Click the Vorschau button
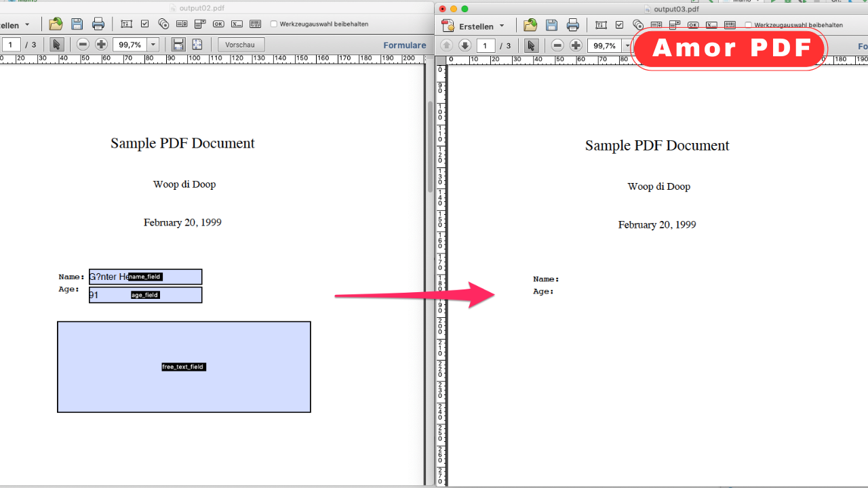 coord(240,44)
